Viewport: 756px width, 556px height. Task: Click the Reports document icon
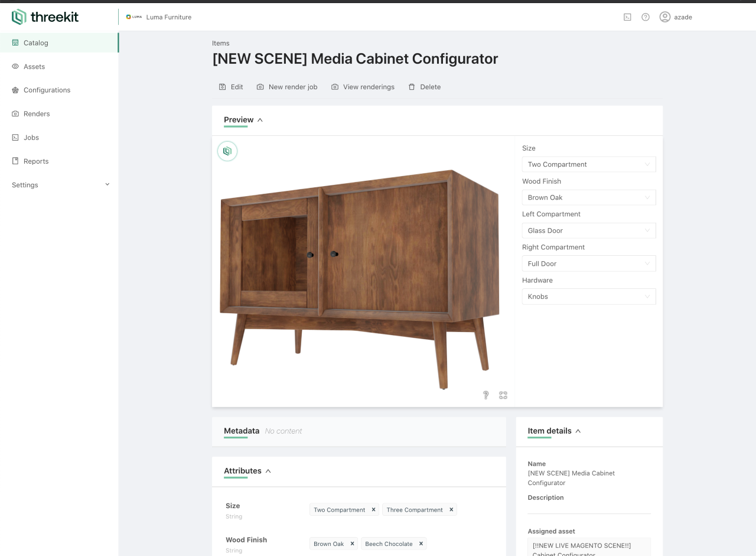tap(15, 161)
